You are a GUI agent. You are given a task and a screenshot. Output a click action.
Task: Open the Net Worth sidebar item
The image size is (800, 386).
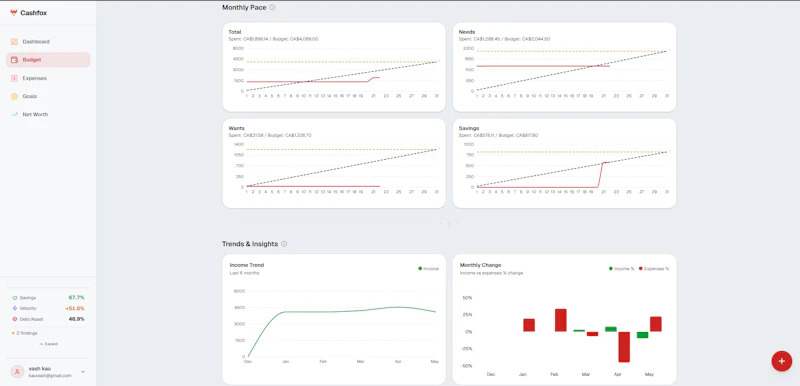tap(48, 115)
